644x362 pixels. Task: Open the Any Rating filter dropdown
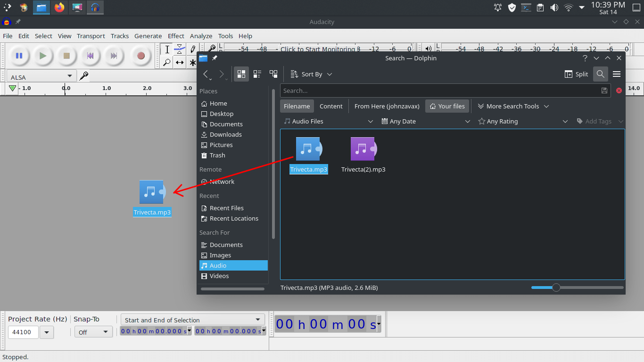(523, 121)
